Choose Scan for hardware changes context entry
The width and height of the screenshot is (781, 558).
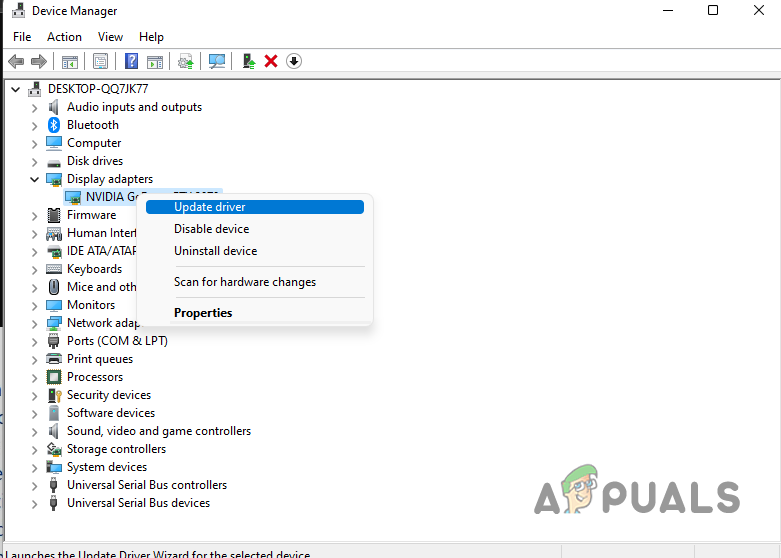coord(255,282)
